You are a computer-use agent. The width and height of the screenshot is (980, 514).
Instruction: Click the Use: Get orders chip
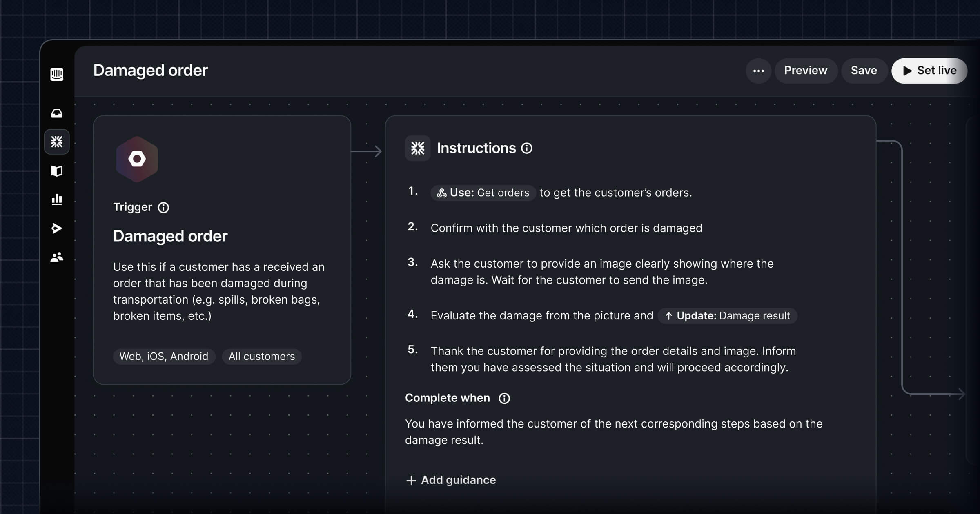tap(483, 193)
